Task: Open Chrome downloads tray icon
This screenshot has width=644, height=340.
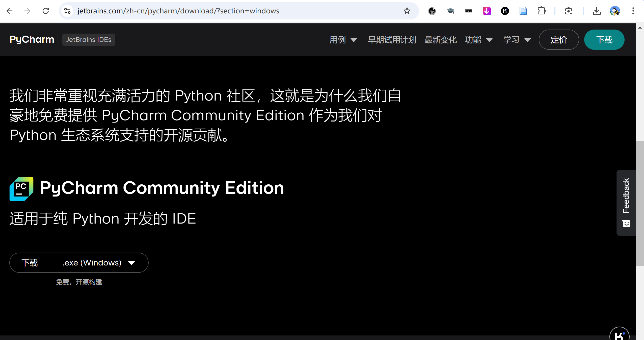Action: tap(597, 11)
